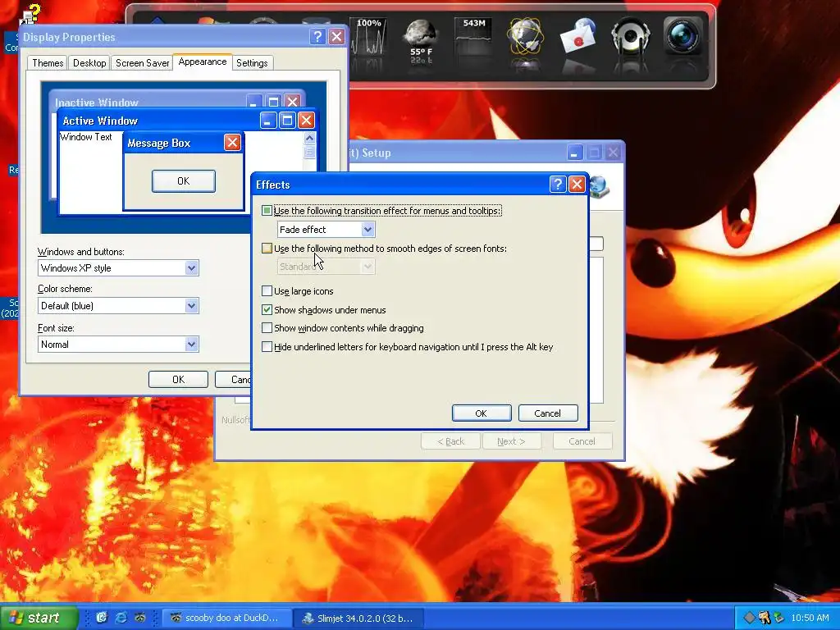Open the camera lens dock icon

(682, 35)
